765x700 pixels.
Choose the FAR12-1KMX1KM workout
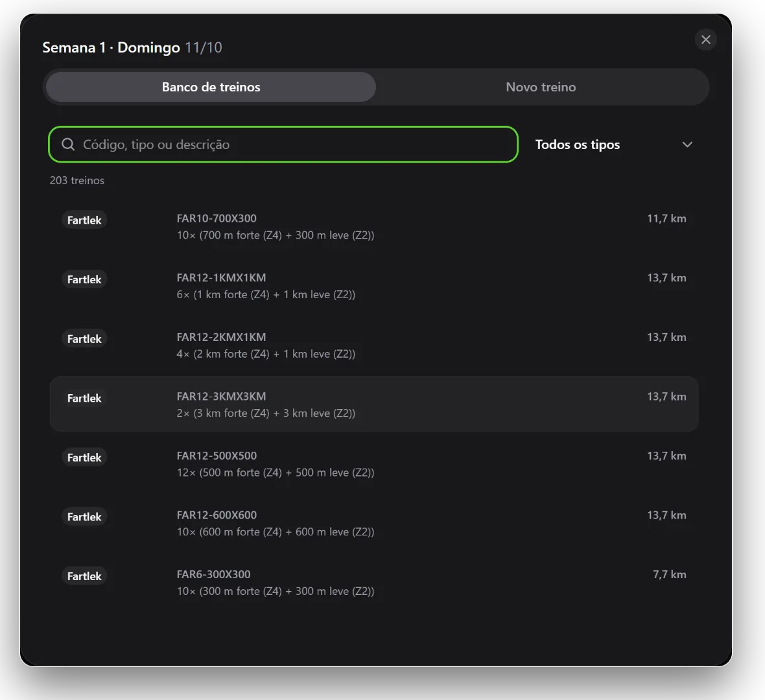(x=373, y=286)
